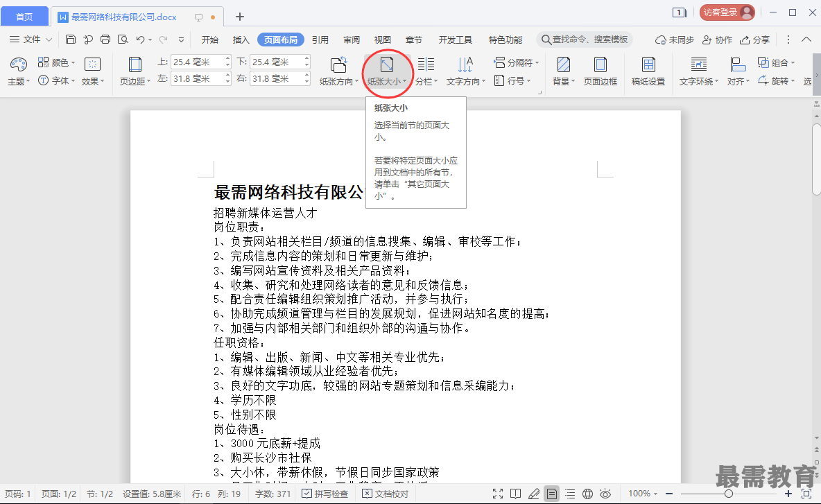Click the 协作 collaborate button
This screenshot has width=821, height=504.
point(717,40)
